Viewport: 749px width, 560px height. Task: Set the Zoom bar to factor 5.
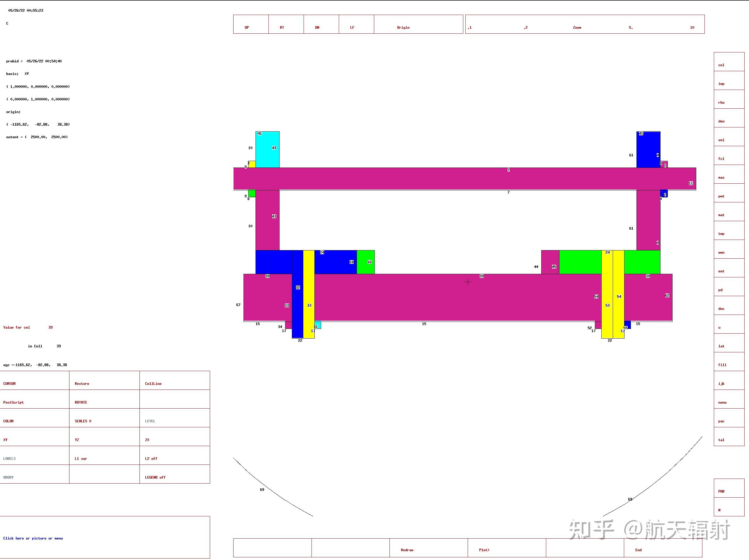(x=631, y=28)
